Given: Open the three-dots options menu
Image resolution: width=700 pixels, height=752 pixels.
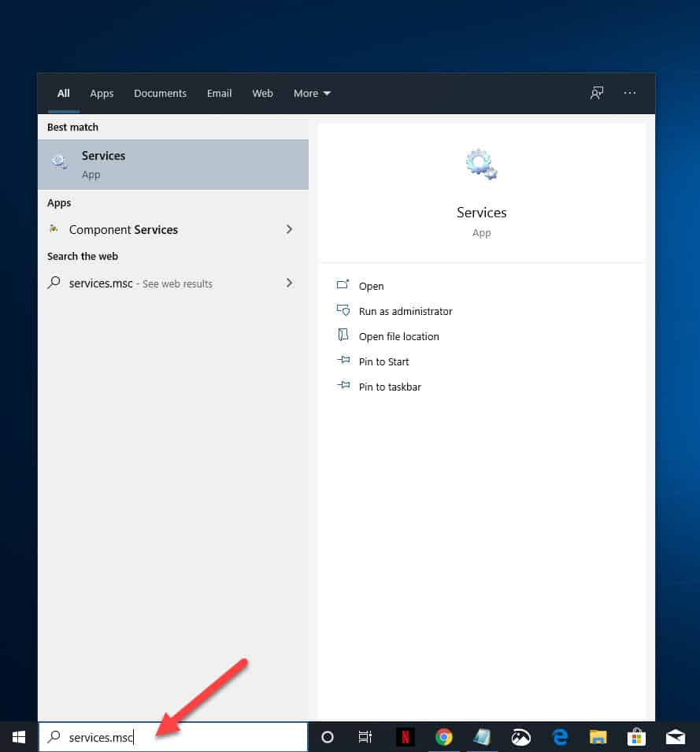Looking at the screenshot, I should 629,93.
